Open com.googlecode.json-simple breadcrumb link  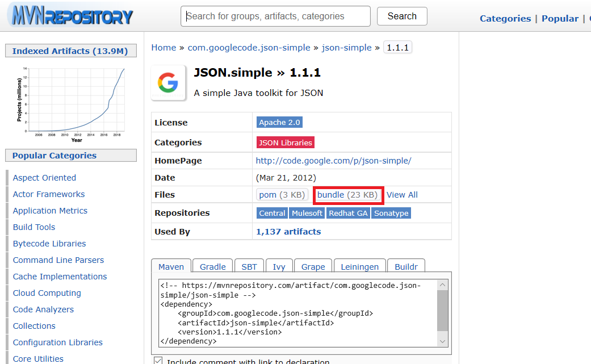pyautogui.click(x=249, y=48)
